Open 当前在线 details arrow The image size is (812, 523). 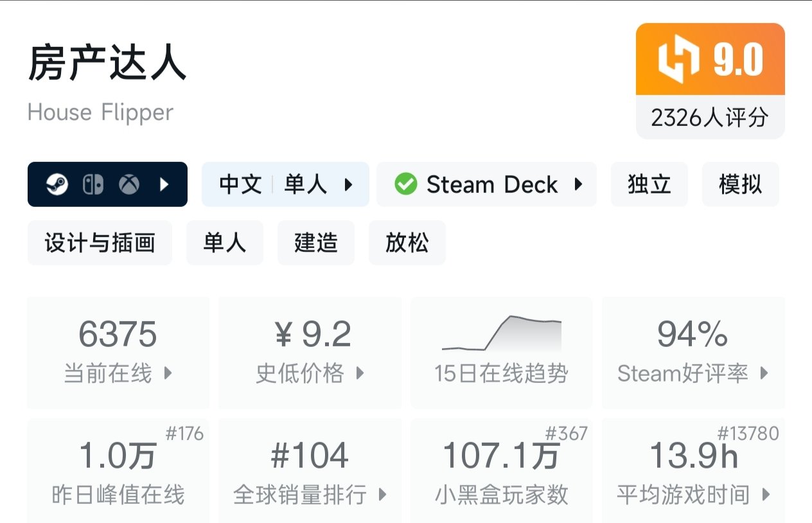(x=168, y=373)
